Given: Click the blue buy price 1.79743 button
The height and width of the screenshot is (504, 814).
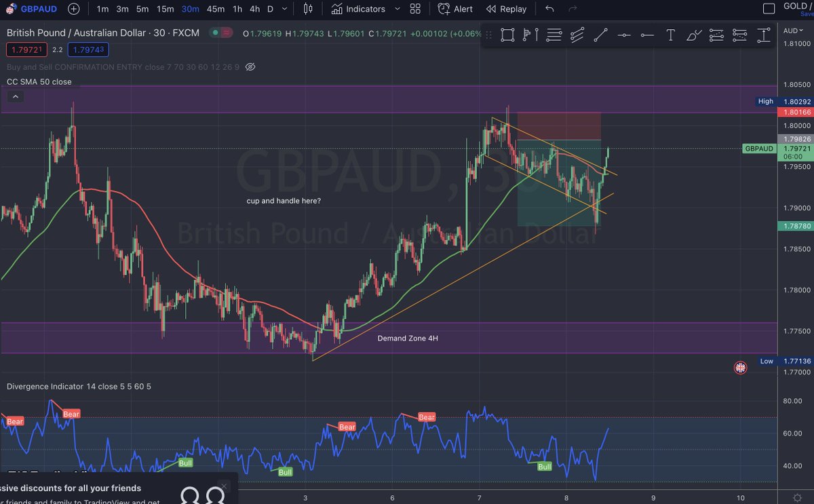Looking at the screenshot, I should pos(88,49).
